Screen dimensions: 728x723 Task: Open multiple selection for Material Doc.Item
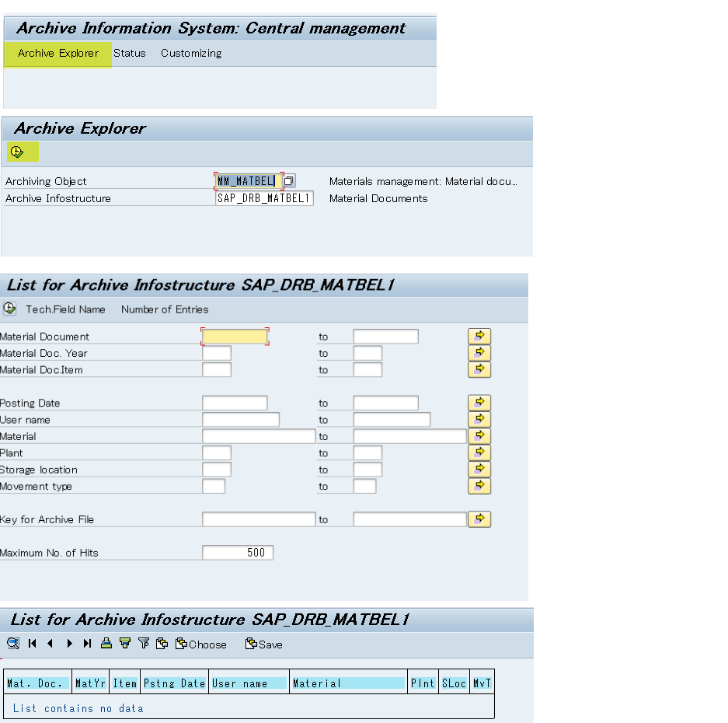click(479, 369)
